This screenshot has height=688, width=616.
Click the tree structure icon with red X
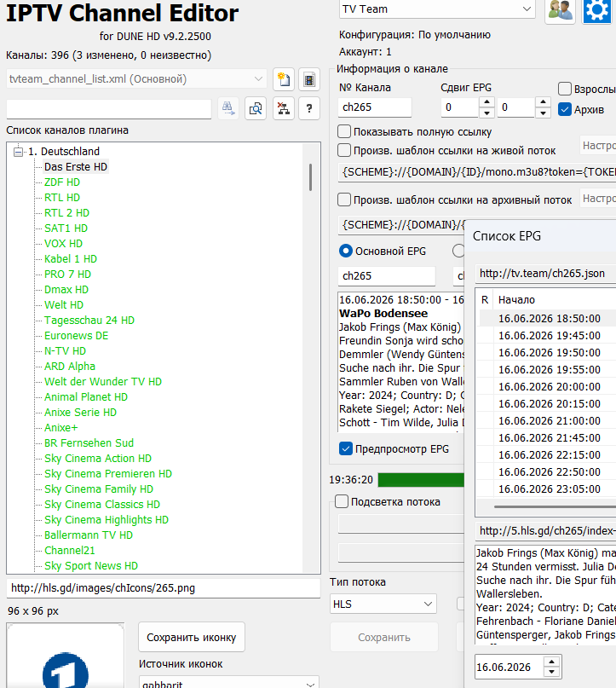tap(283, 108)
